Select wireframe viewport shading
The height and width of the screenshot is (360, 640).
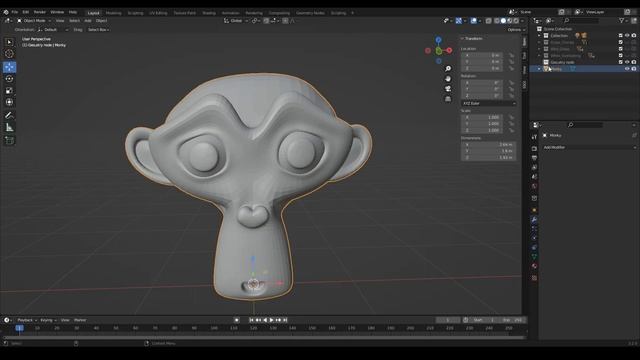coord(497,21)
